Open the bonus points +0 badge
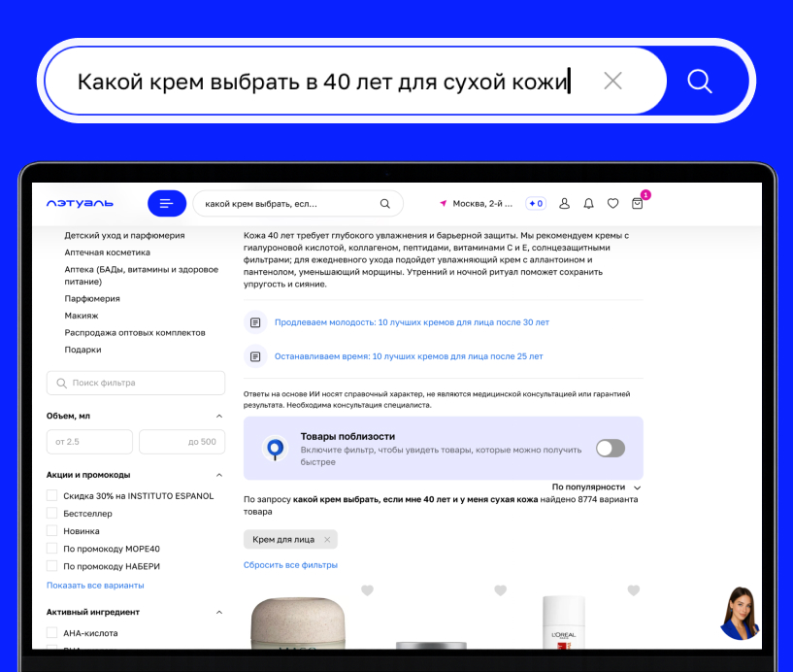Viewport: 793px width, 672px height. point(536,203)
